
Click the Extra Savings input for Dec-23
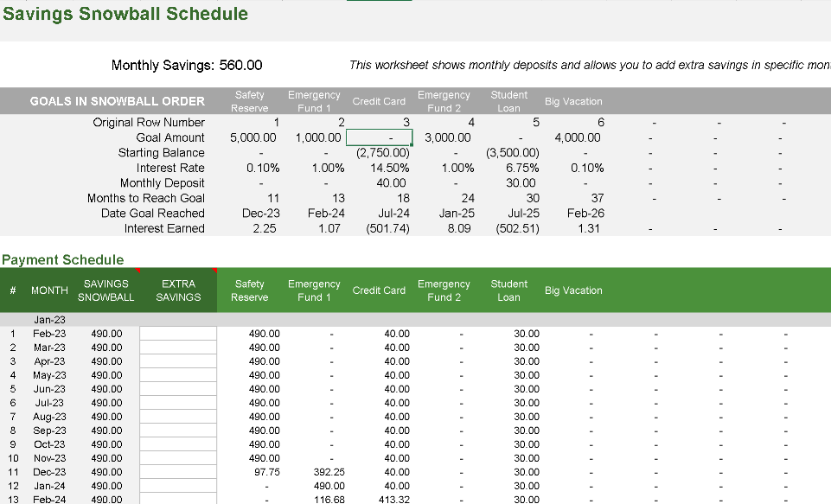178,472
